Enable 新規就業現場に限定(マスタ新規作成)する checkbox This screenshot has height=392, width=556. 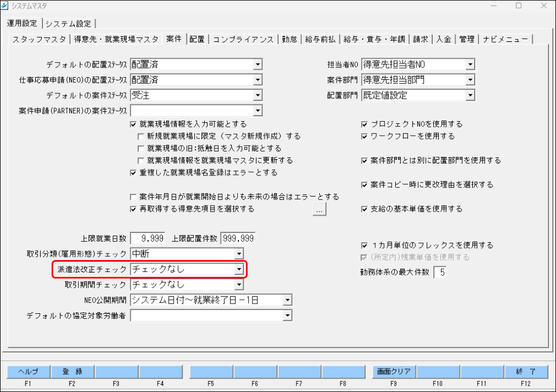click(141, 136)
